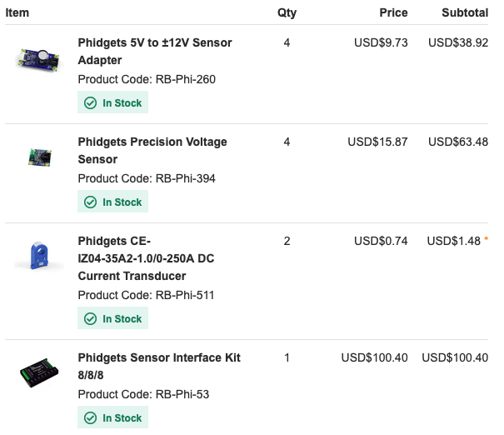Open Phidgets 5V to ±12V Sensor Adapter link
504x435 pixels.
click(x=155, y=52)
